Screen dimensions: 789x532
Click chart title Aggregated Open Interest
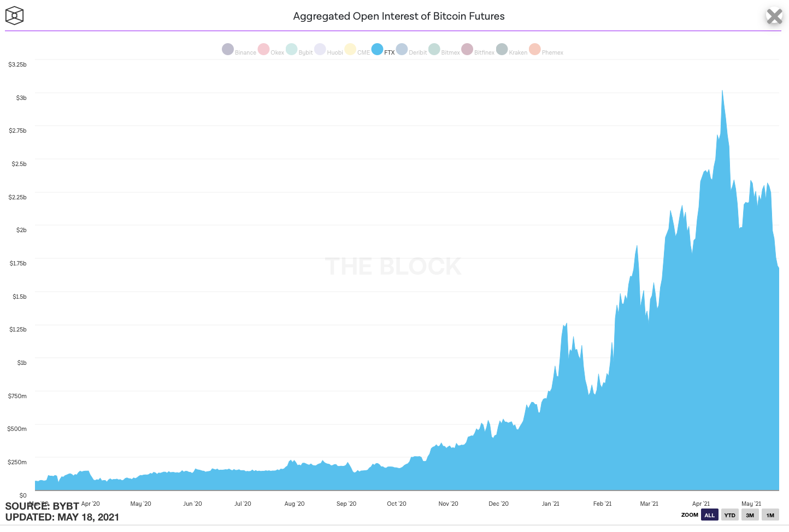tap(399, 16)
